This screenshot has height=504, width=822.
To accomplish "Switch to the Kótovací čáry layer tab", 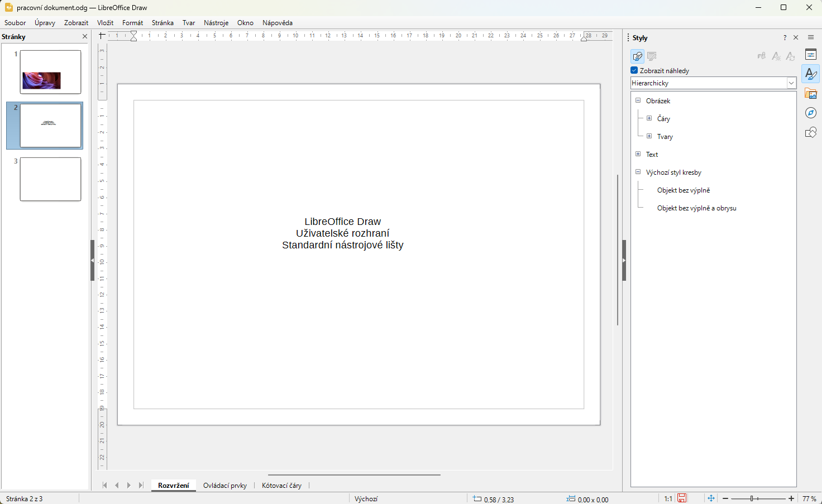I will pos(281,486).
